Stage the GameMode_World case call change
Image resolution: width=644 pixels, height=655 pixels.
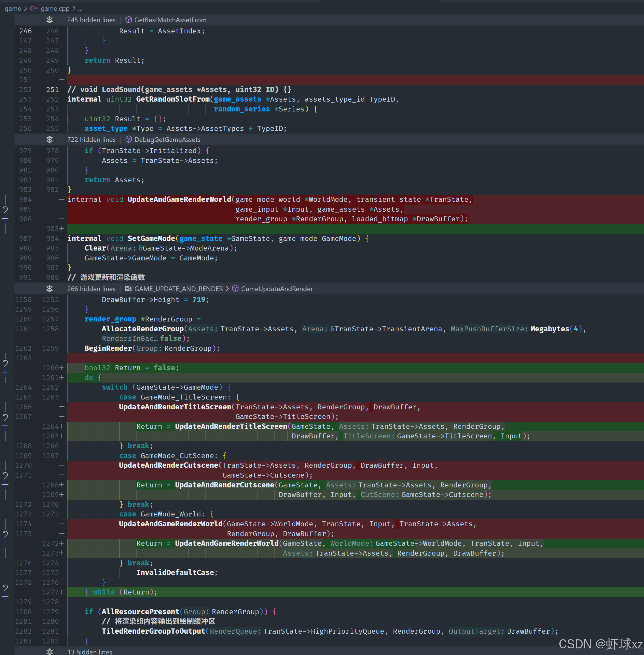point(5,543)
